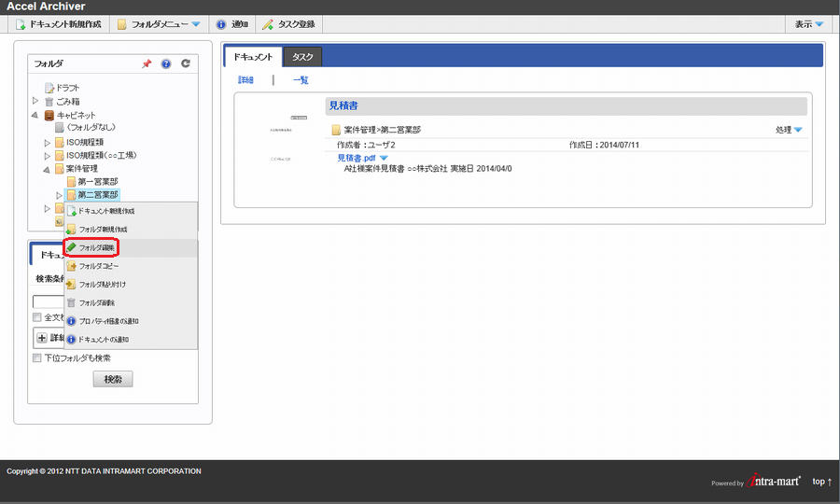Click ドキュメント新規作成 in the top toolbar
Viewport: 840px width, 504px height.
point(61,24)
